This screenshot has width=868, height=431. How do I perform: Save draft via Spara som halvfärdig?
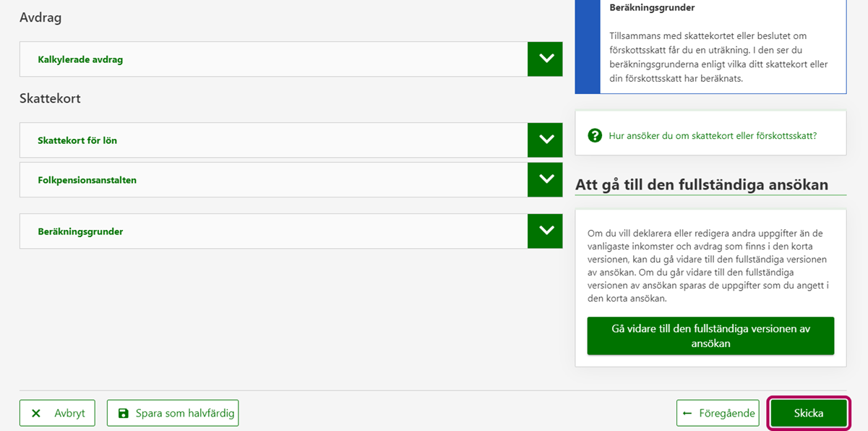(x=173, y=414)
